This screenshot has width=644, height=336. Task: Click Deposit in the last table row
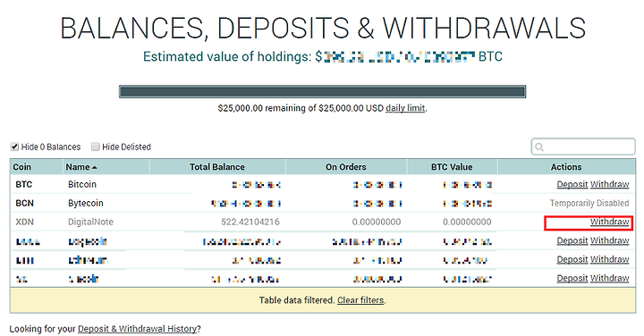[572, 279]
